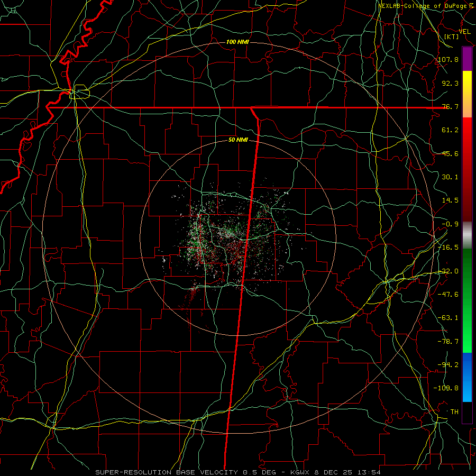Pick the gray near-zero band of colorbar

[x=467, y=235]
